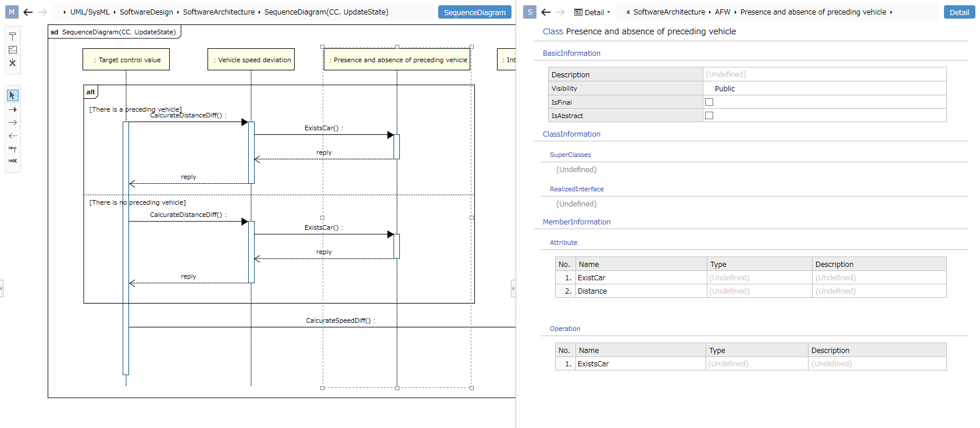
Task: Click the MemberInformation section heading
Action: tap(577, 222)
